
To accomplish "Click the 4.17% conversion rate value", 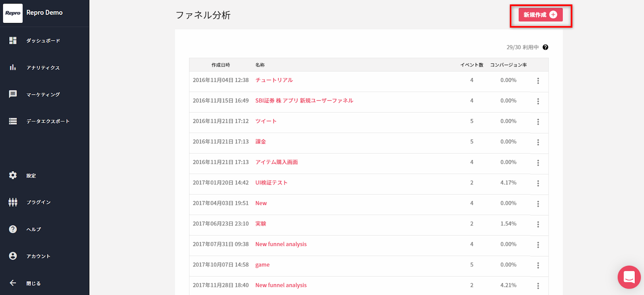I will click(x=508, y=182).
